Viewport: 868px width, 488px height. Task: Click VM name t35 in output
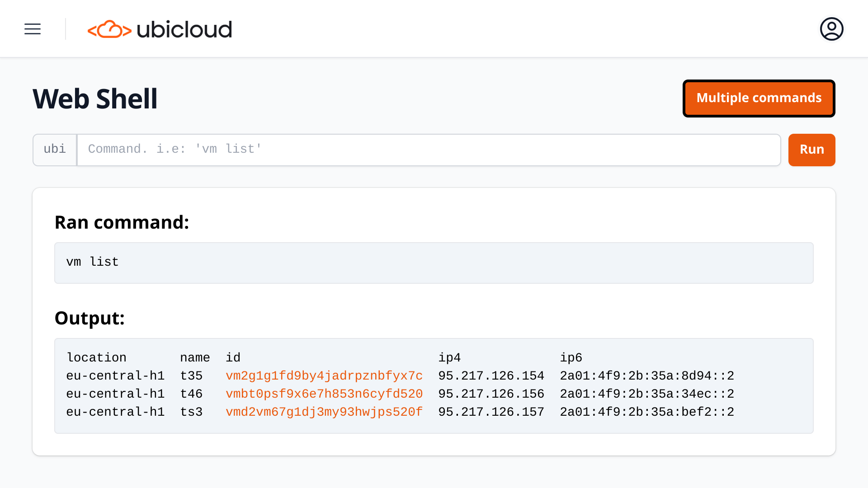pyautogui.click(x=191, y=376)
